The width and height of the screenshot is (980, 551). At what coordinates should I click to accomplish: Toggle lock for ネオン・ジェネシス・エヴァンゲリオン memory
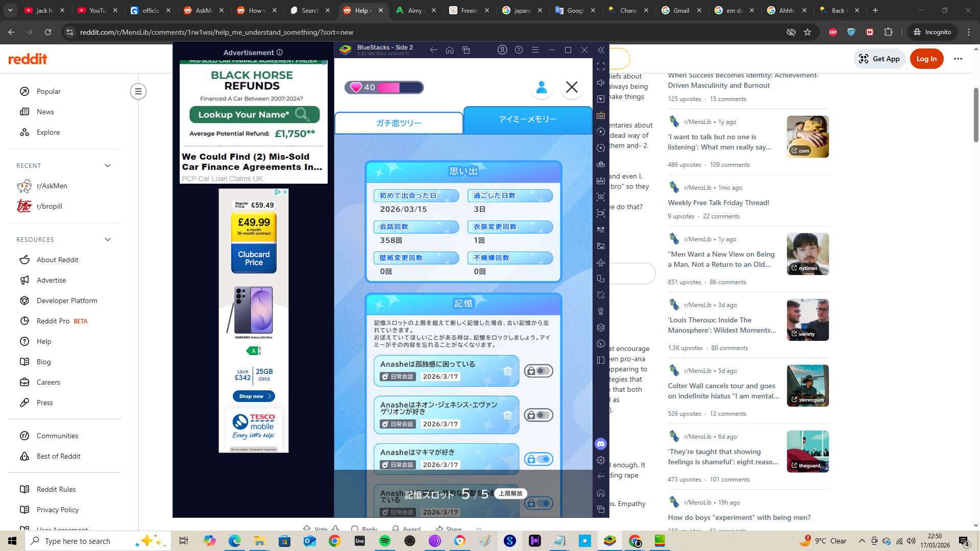538,415
